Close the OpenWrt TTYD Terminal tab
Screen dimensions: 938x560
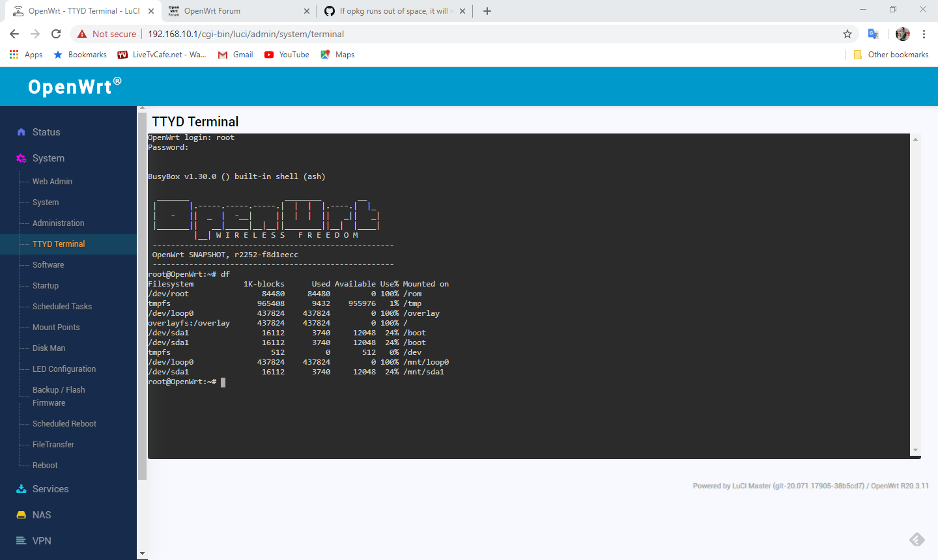pos(151,11)
